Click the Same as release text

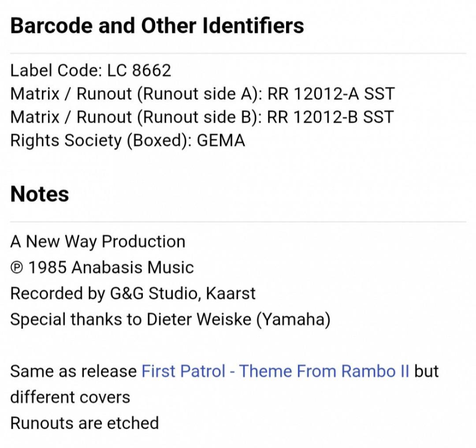pyautogui.click(x=74, y=371)
